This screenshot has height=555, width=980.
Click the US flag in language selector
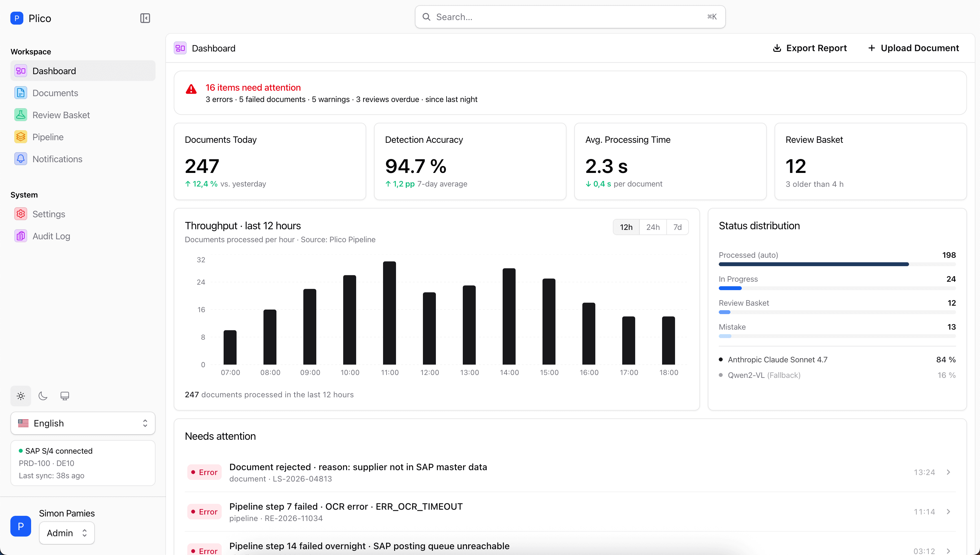click(x=23, y=423)
